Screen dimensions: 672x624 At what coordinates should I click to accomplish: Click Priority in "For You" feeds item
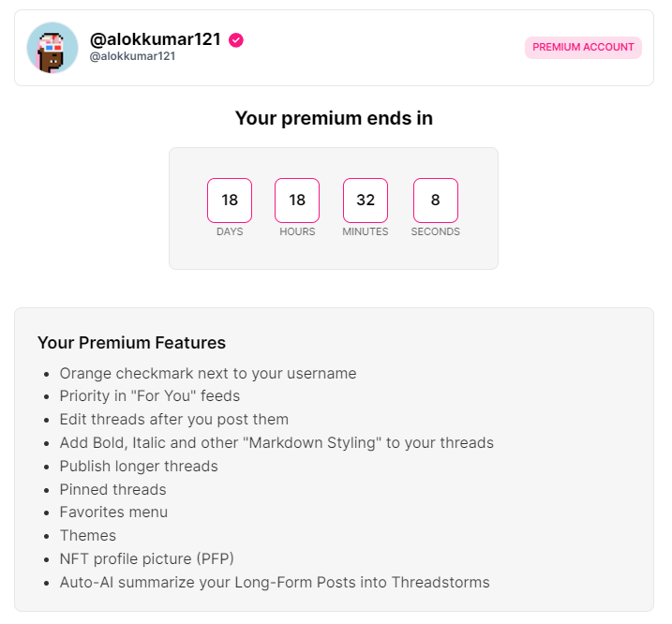click(x=150, y=396)
